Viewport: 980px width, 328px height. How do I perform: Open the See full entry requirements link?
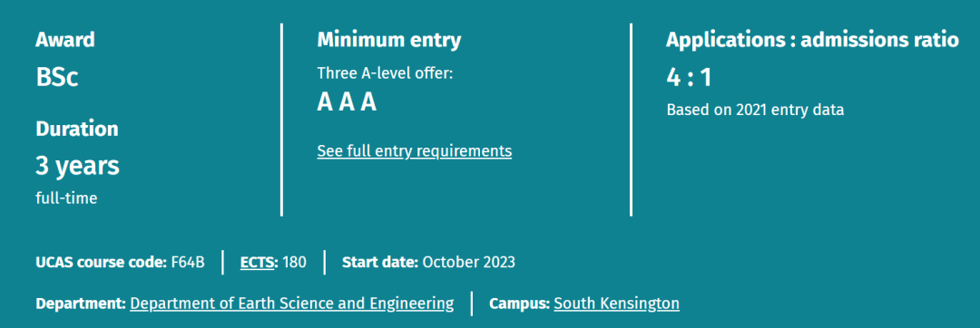point(415,151)
